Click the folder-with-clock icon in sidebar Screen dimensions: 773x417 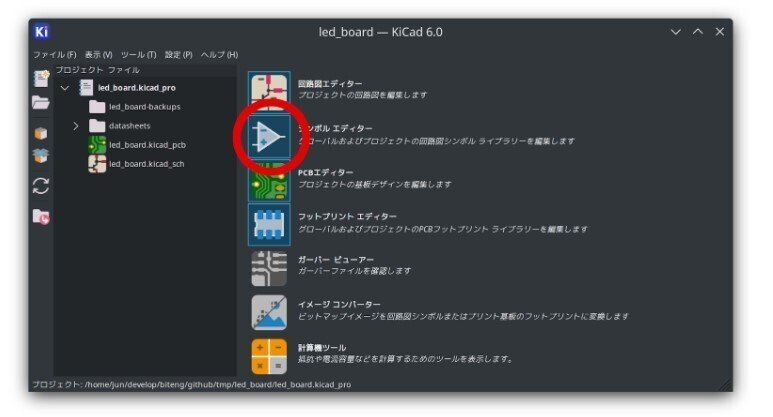pos(41,216)
